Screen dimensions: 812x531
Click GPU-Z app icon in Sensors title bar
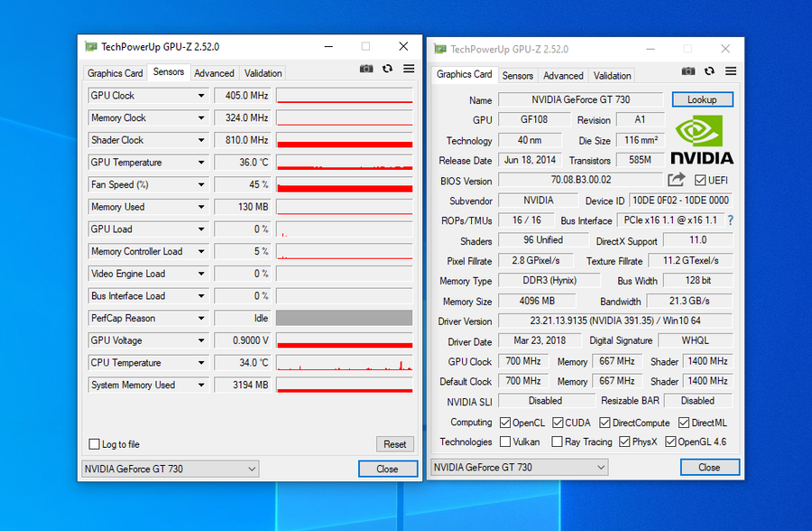click(x=90, y=47)
